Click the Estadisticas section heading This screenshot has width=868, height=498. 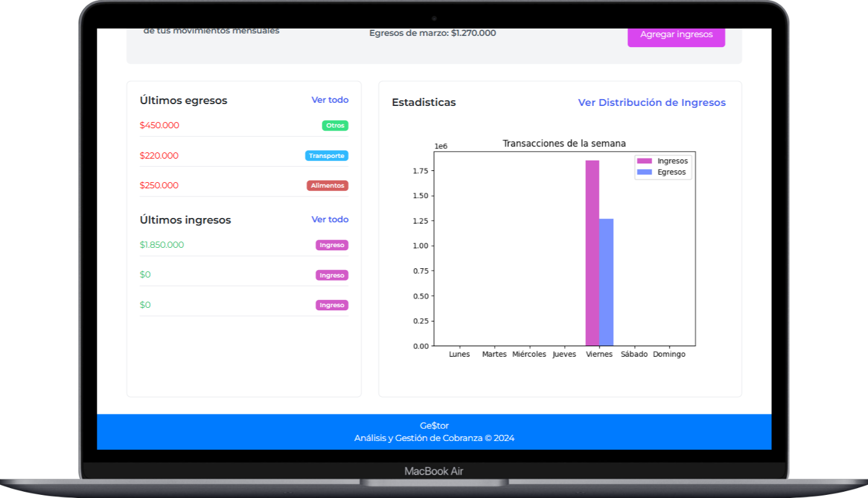[423, 103]
